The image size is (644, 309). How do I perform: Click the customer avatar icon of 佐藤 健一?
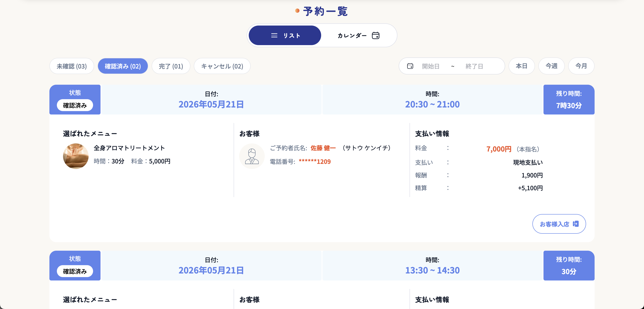click(x=252, y=156)
